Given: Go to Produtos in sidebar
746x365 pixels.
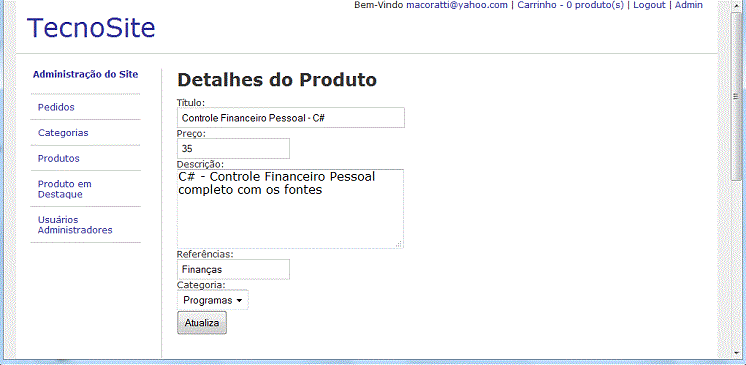Looking at the screenshot, I should point(59,158).
